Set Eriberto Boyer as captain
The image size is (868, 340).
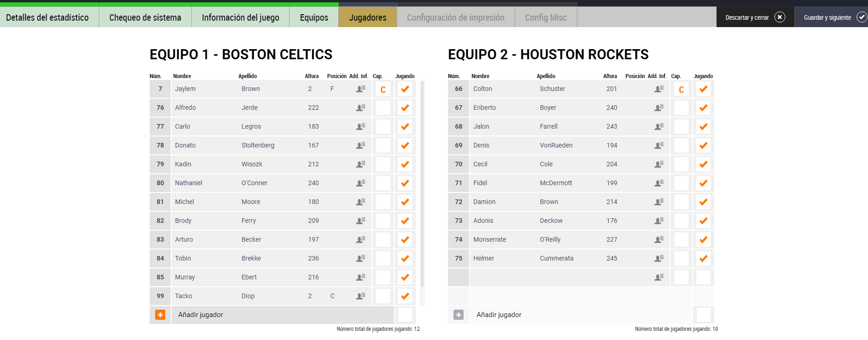pos(681,108)
